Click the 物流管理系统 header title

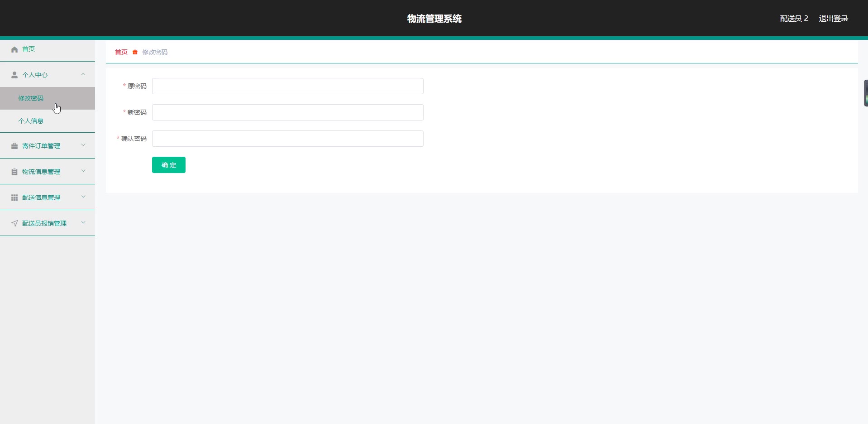click(x=434, y=19)
